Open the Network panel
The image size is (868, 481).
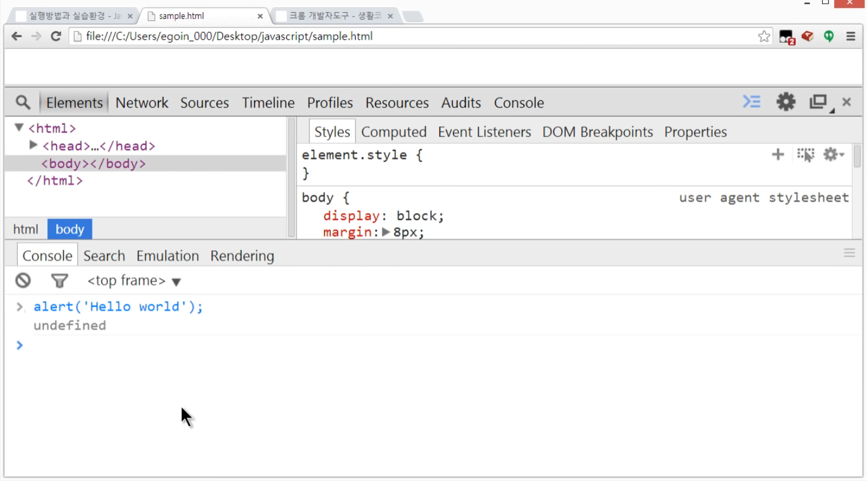click(x=142, y=102)
